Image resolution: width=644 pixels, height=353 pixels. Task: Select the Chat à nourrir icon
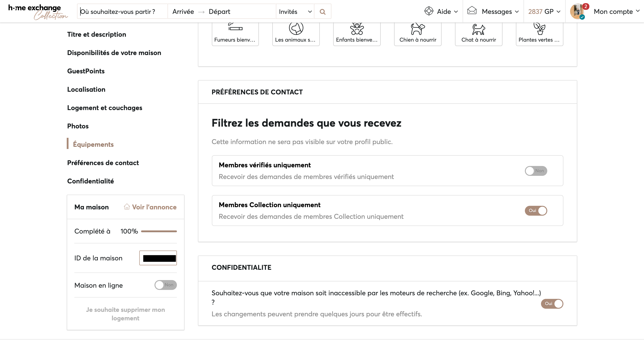click(x=479, y=30)
